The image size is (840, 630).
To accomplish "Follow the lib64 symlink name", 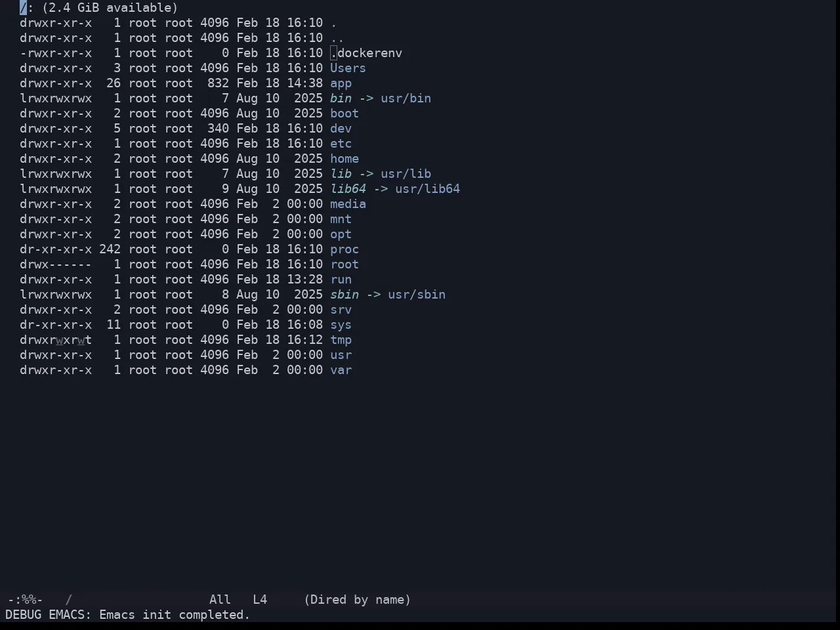I will (x=348, y=189).
